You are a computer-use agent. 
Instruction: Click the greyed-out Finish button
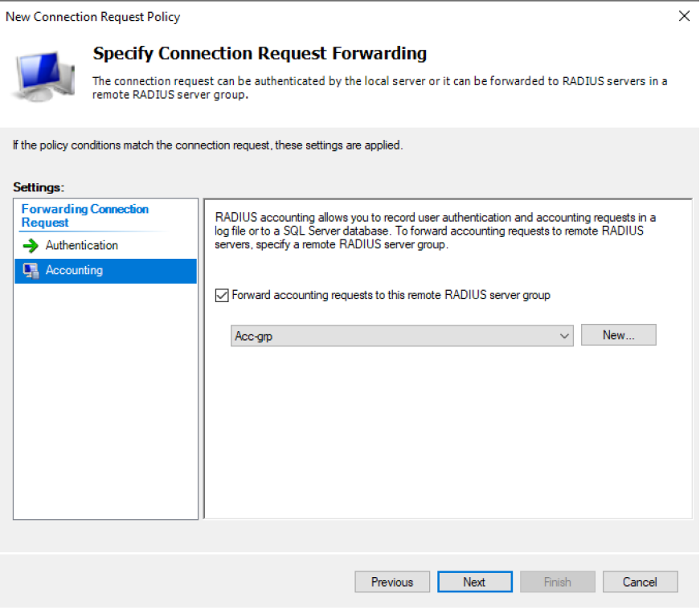(x=557, y=582)
